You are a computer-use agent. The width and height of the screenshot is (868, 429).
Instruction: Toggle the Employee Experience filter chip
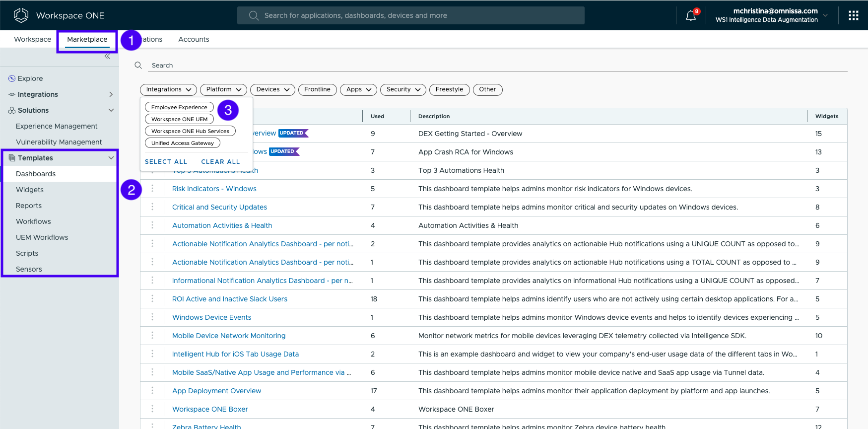coord(179,107)
